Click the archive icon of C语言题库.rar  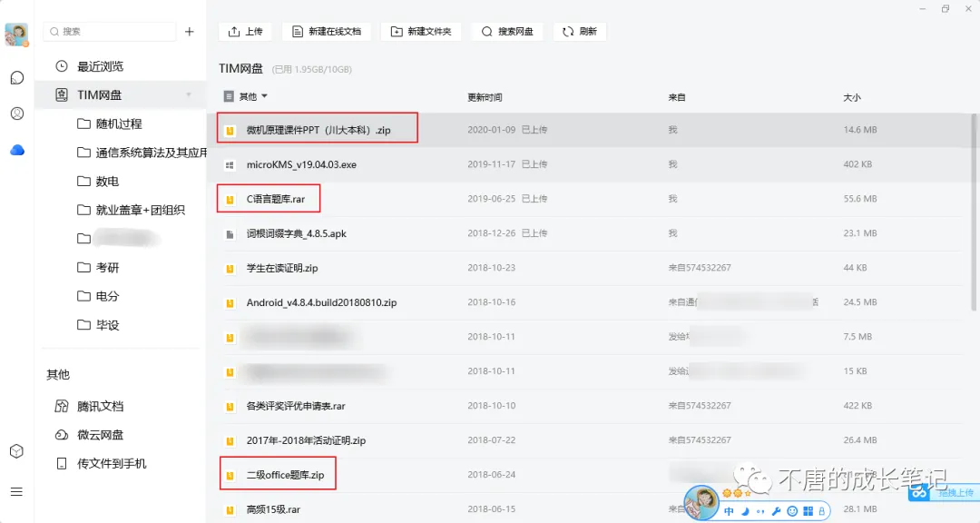pyautogui.click(x=230, y=200)
